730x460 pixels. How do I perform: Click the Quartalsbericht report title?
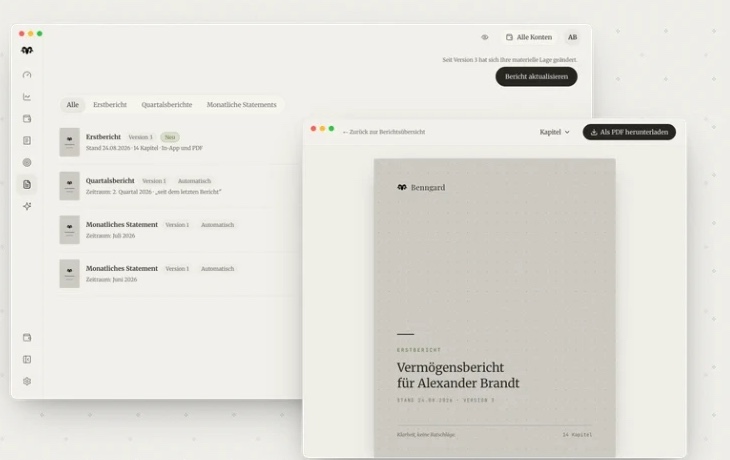[110, 181]
